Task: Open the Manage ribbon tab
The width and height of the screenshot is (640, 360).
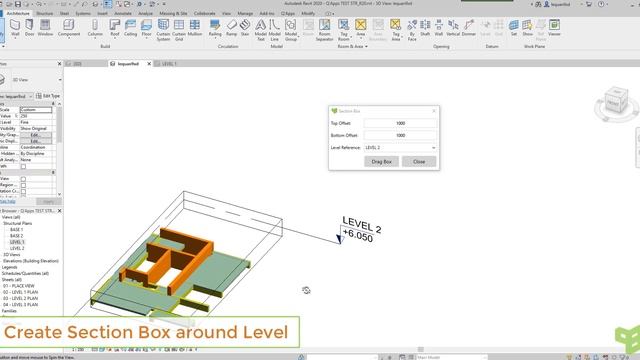Action: [245, 13]
